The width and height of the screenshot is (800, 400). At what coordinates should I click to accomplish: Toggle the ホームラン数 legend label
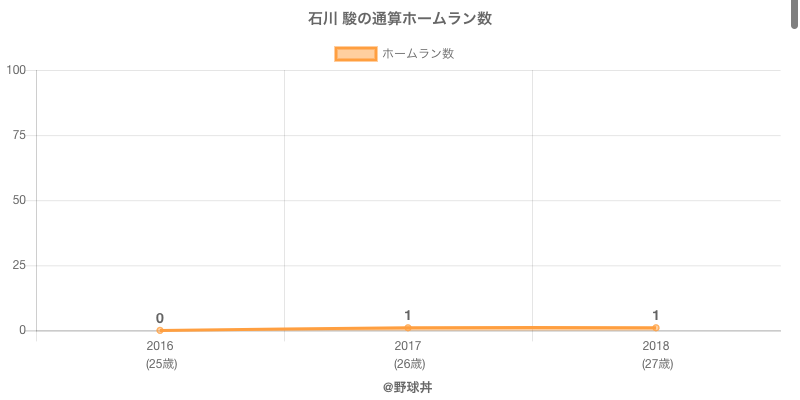click(x=418, y=54)
